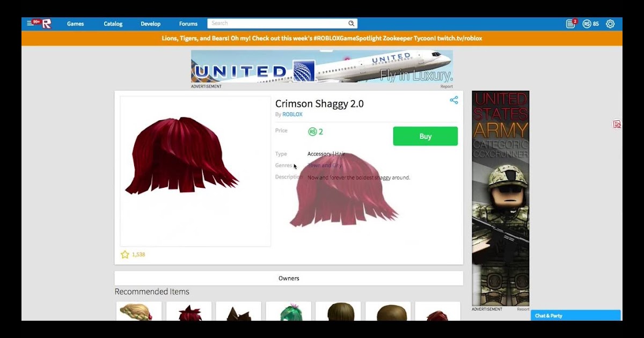Open the blonde braided hair recommended item

coord(139,312)
